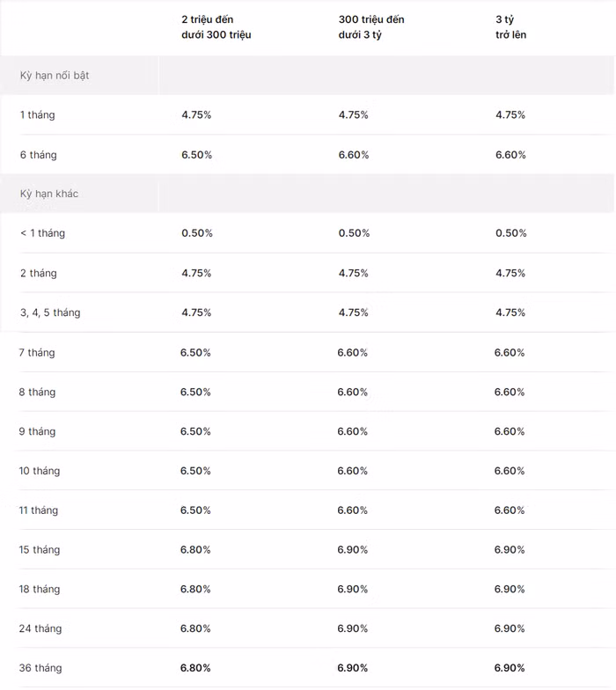Select the 10 tháng rate for 300 triệu–3 tỷ
616x690 pixels.
pos(352,471)
